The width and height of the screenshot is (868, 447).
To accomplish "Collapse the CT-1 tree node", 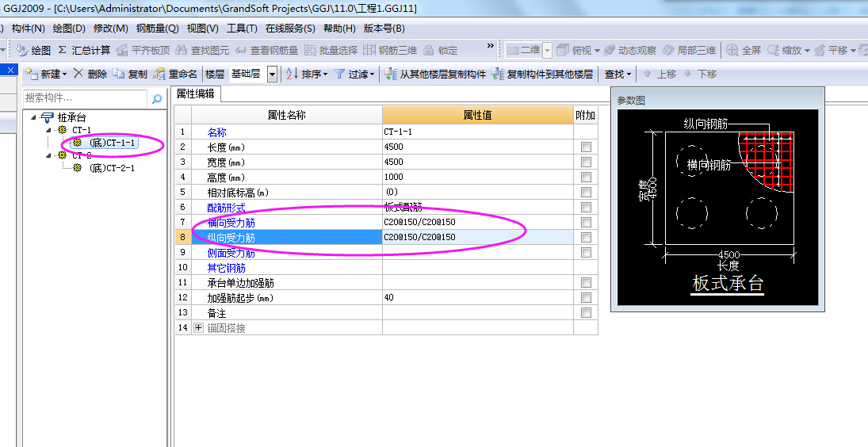I will pos(48,131).
